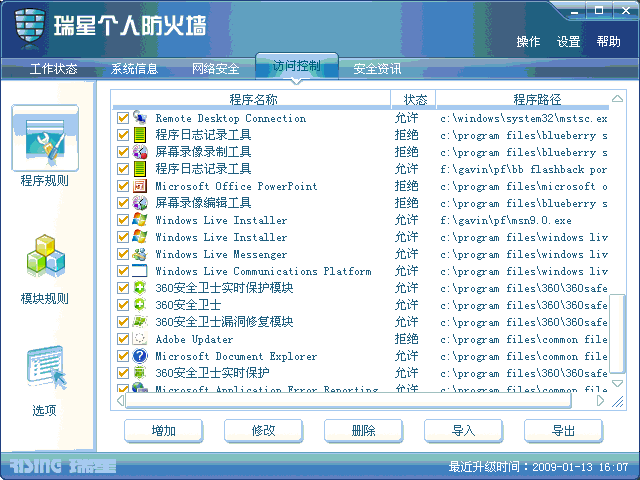The height and width of the screenshot is (480, 640).
Task: Open the 设置 menu
Action: 568,42
